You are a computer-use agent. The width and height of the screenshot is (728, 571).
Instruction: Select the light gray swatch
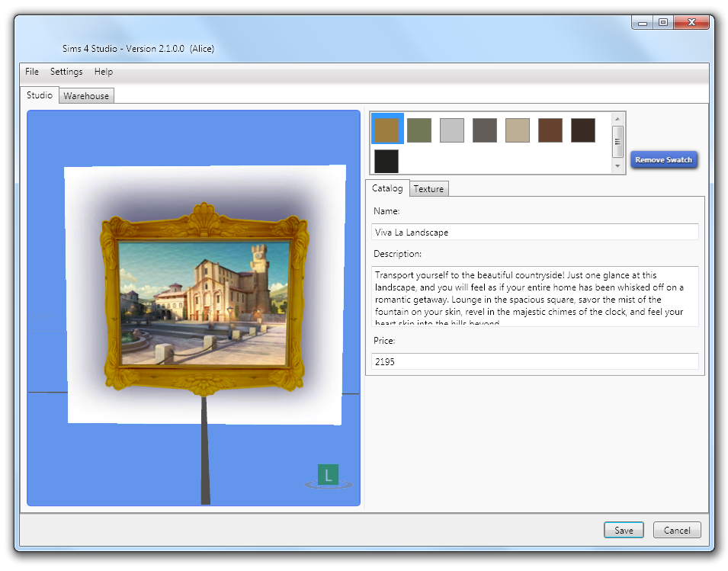(x=452, y=129)
